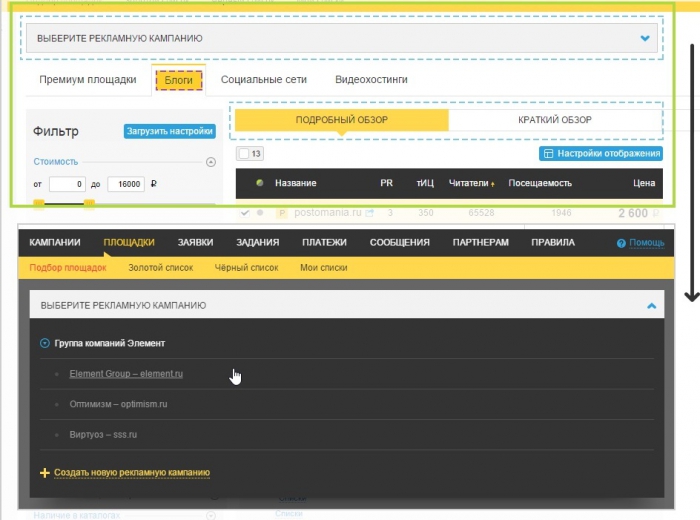Click the Группа компаний Элемент group name
700x520 pixels.
tap(110, 343)
